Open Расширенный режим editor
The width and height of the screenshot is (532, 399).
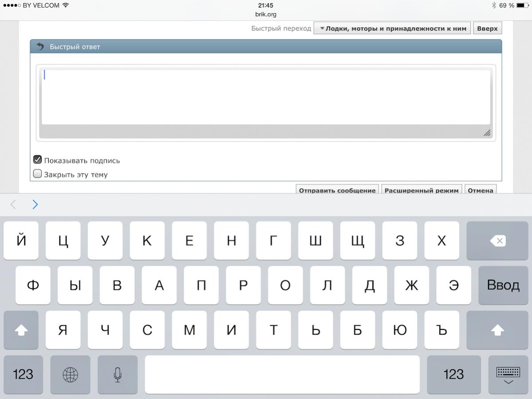pos(421,190)
